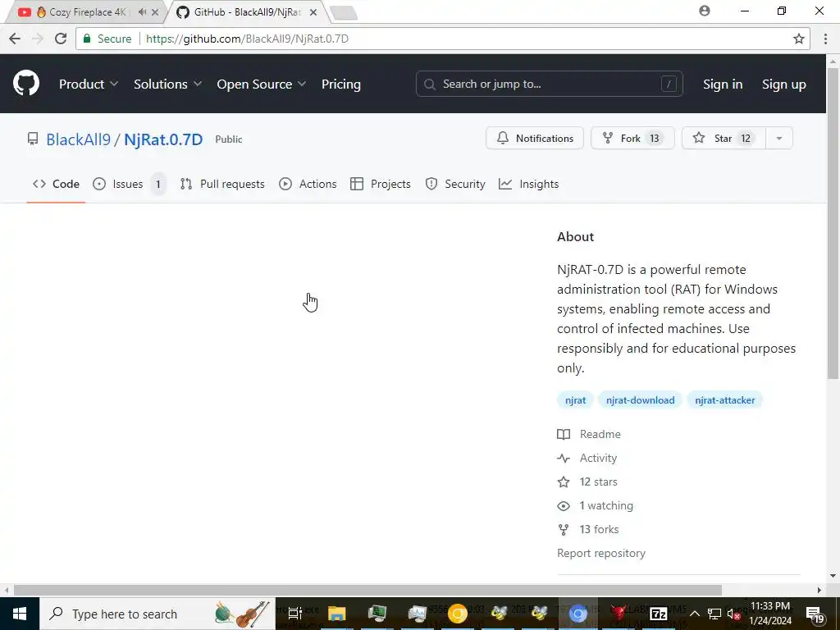The image size is (840, 630).
Task: Click the 11:33 PM clock and date
Action: pos(770,614)
